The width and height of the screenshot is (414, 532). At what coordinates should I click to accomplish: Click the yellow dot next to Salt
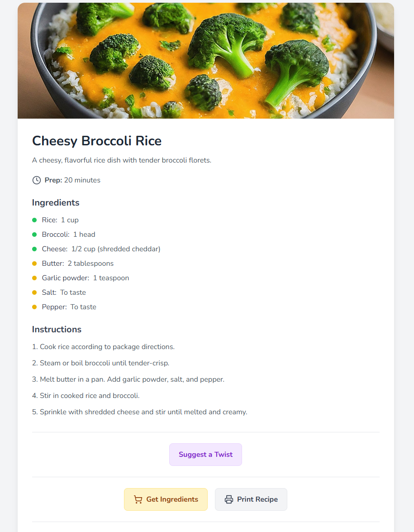pos(34,292)
